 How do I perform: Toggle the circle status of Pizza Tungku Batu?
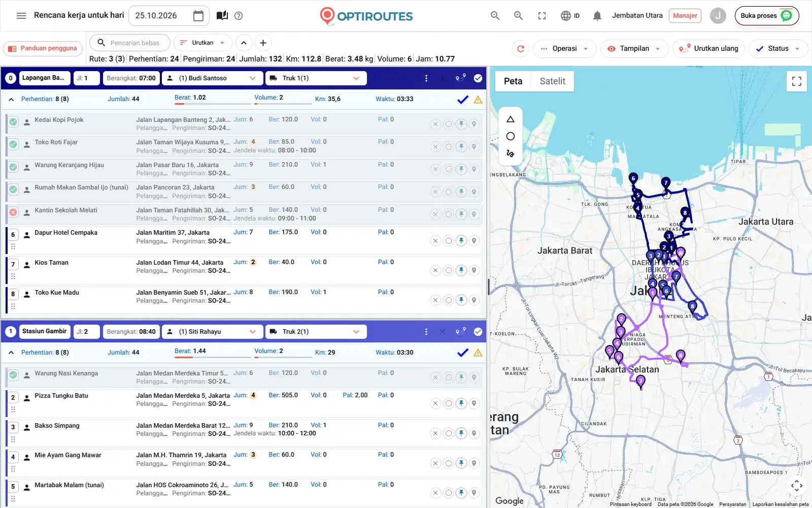pos(449,403)
